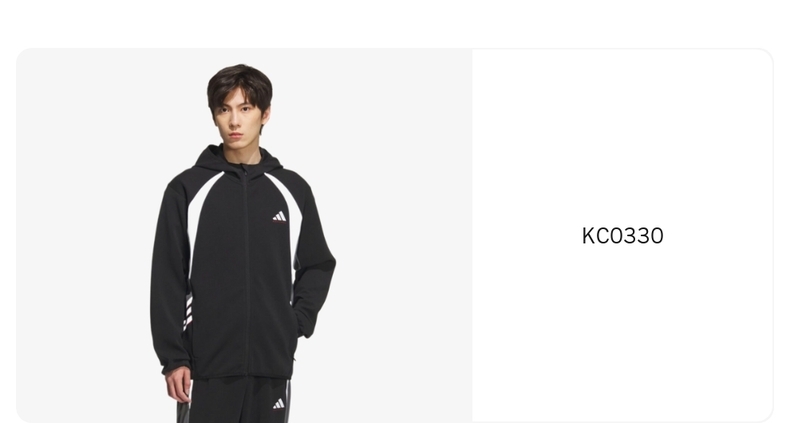Click the model's visible hand at bottom
The width and height of the screenshot is (790, 423).
(x=178, y=385)
